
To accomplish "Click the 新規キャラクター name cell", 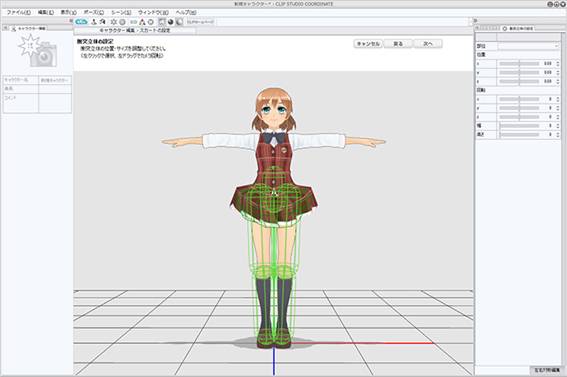I will pos(55,80).
